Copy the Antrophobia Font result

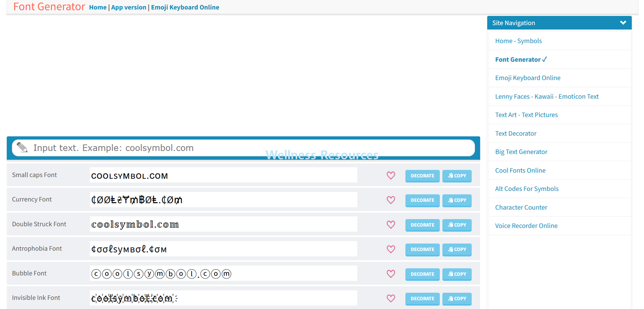coord(457,250)
